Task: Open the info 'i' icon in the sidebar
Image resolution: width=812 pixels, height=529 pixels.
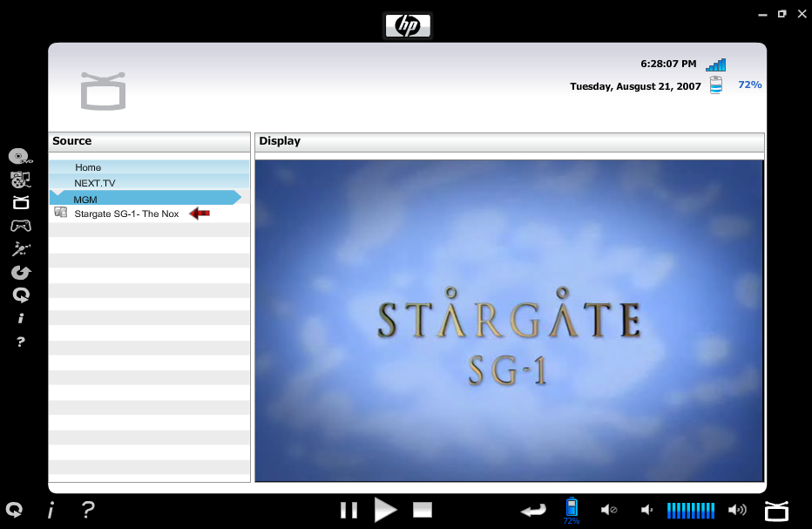Action: (21, 318)
